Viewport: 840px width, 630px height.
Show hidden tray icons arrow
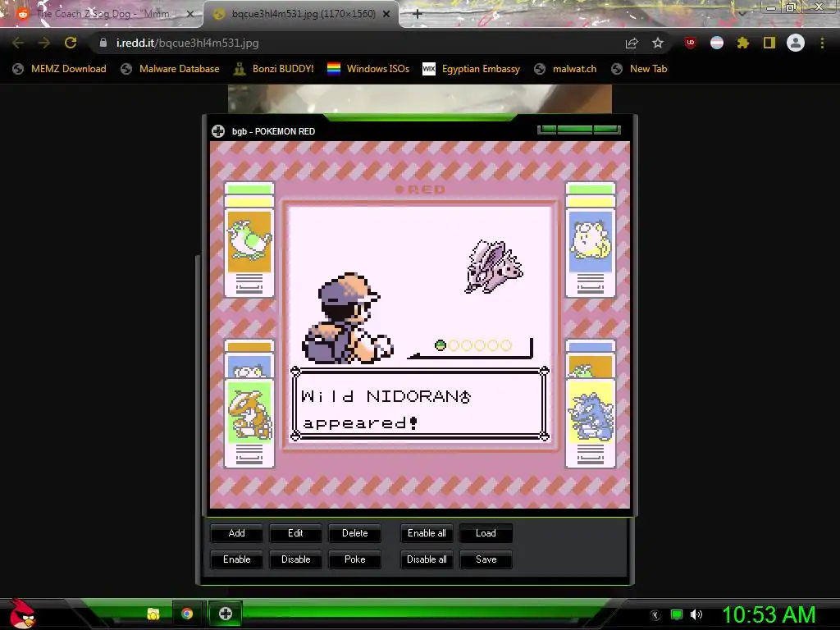coord(655,615)
